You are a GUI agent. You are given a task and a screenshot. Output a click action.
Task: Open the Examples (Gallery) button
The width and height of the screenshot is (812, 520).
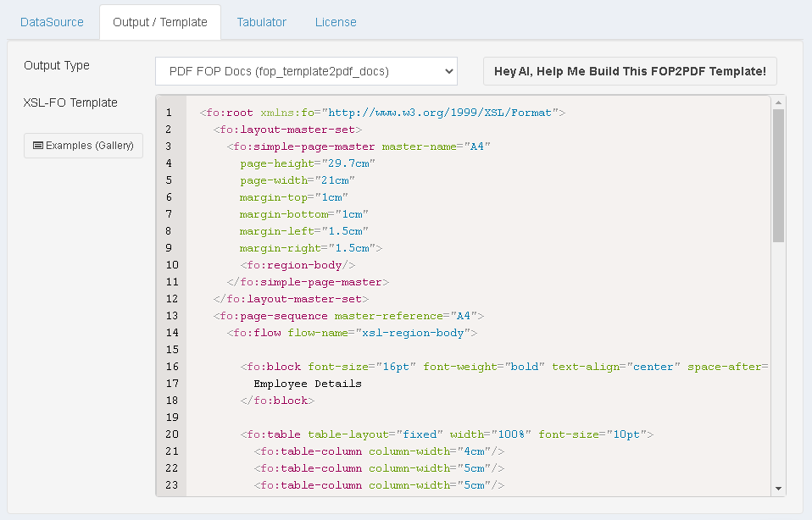tap(83, 146)
